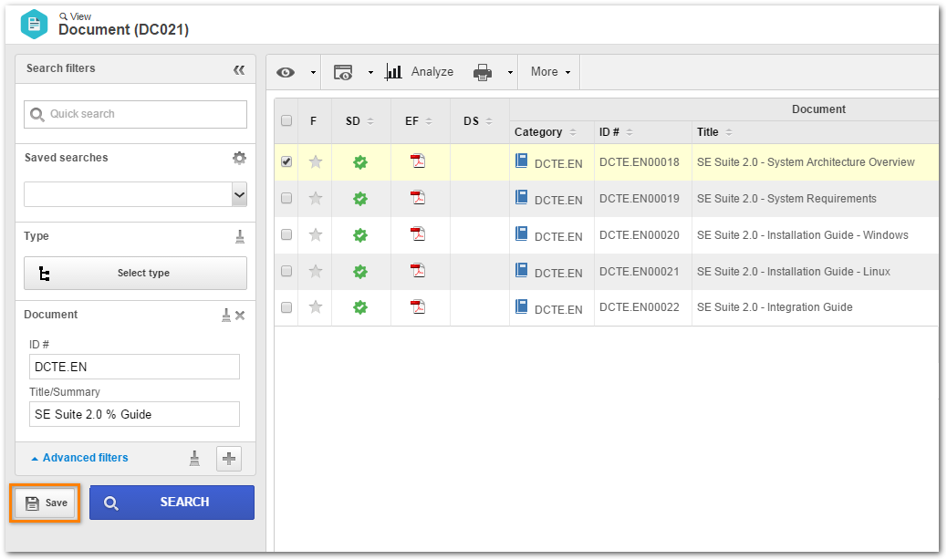The image size is (947, 560).
Task: Click the view data screen icon
Action: [343, 72]
